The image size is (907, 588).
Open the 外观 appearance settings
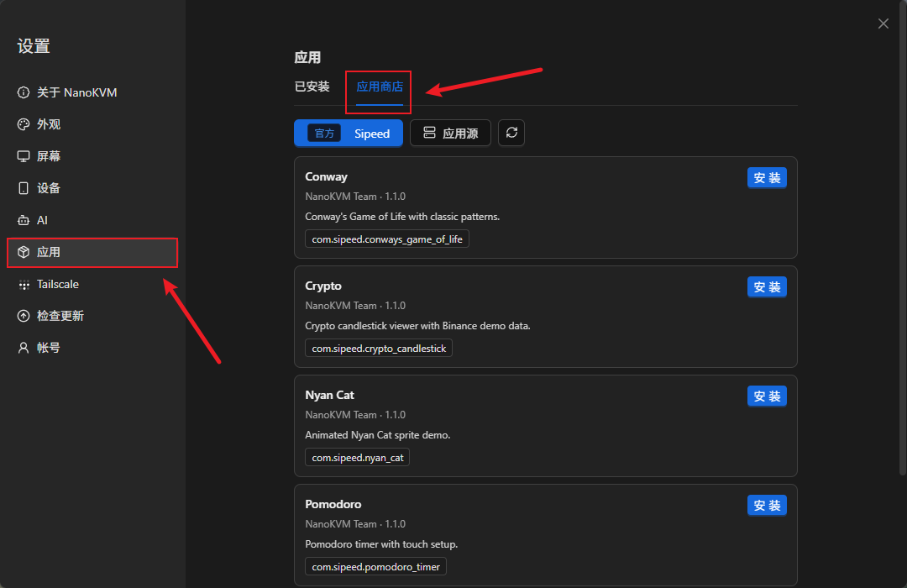(x=92, y=124)
